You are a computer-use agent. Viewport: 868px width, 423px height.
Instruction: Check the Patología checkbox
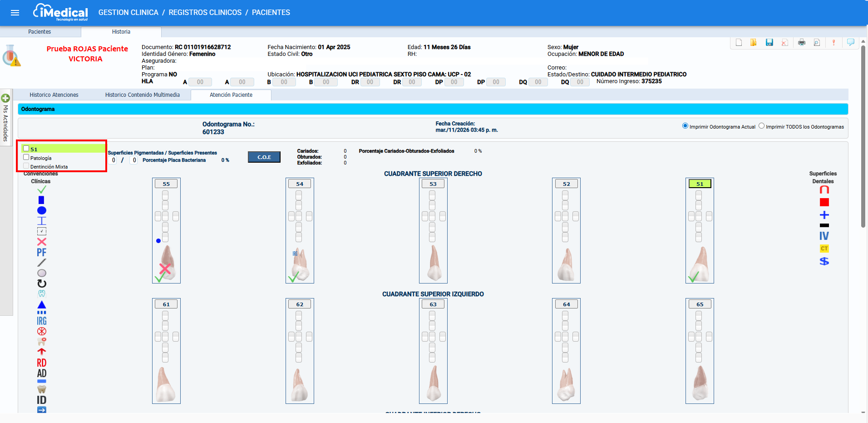coord(26,157)
